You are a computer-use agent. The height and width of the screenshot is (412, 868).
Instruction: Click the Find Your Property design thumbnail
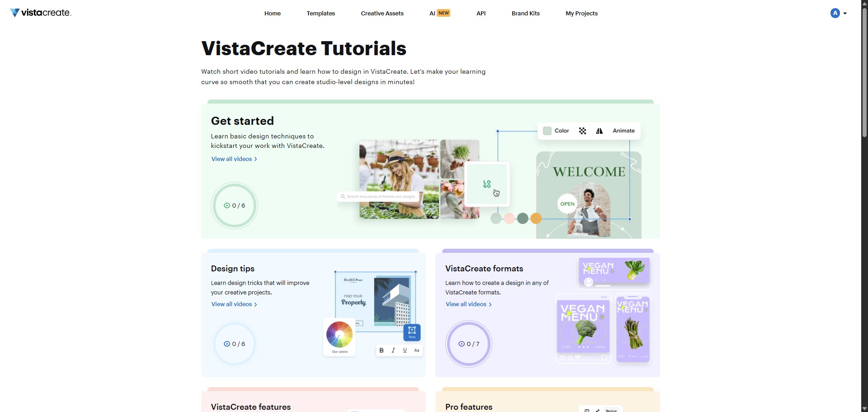(376, 302)
